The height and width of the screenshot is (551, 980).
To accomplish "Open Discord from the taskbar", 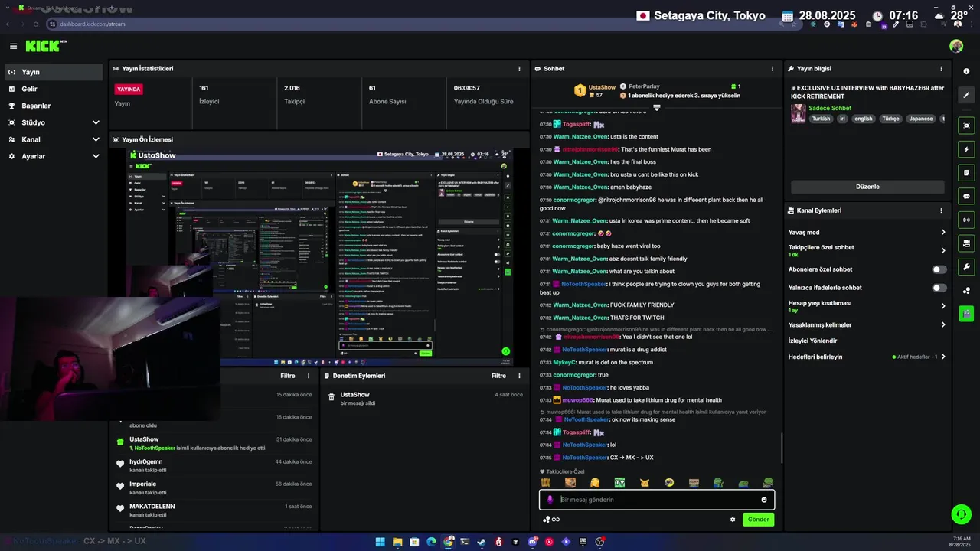I will [533, 542].
